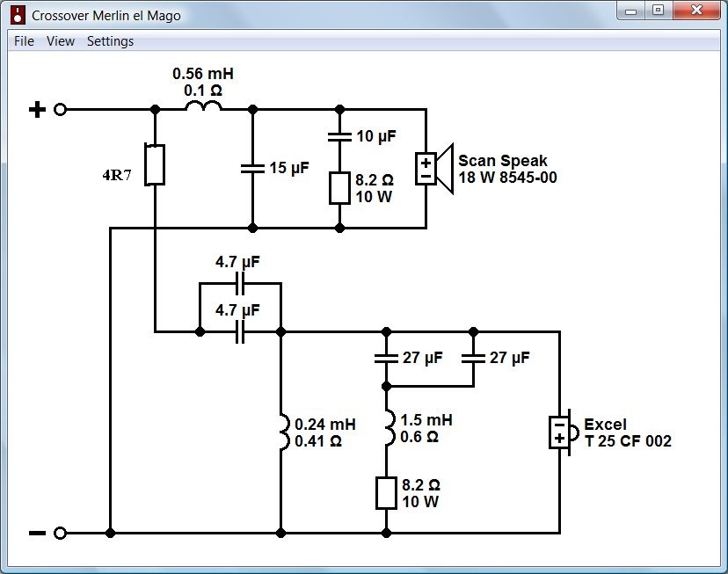Image resolution: width=728 pixels, height=574 pixels.
Task: Click the speaker app icon in title bar
Action: tap(18, 15)
